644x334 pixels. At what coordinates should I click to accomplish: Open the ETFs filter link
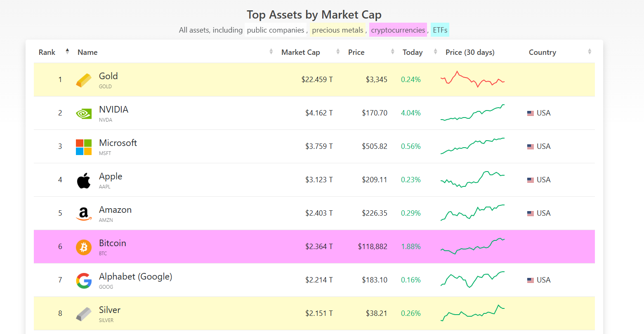[440, 30]
